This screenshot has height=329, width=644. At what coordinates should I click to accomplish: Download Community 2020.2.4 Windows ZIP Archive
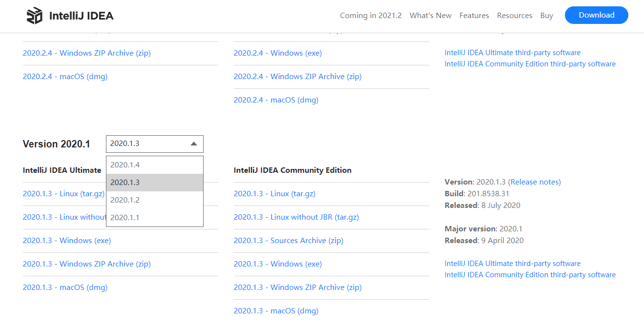tap(298, 77)
